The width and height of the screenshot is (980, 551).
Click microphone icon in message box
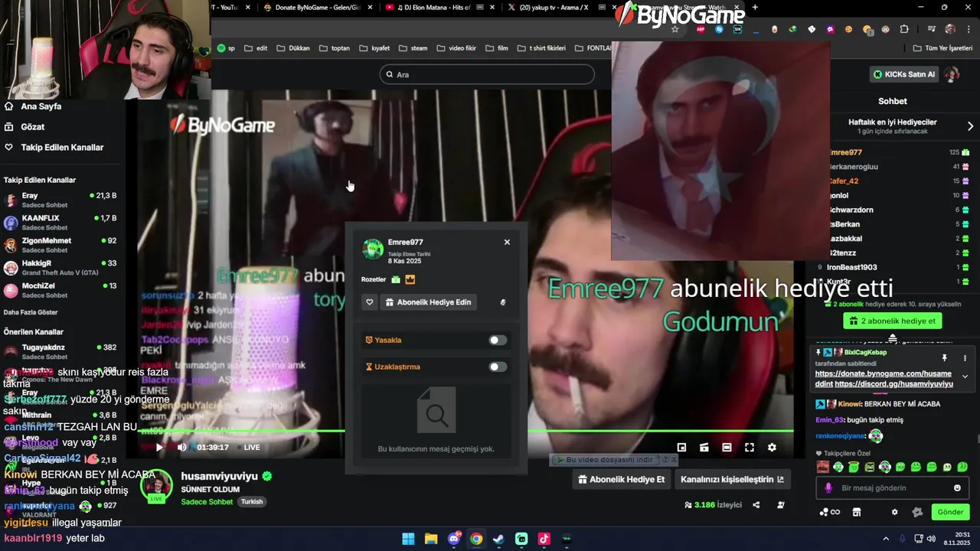(828, 488)
